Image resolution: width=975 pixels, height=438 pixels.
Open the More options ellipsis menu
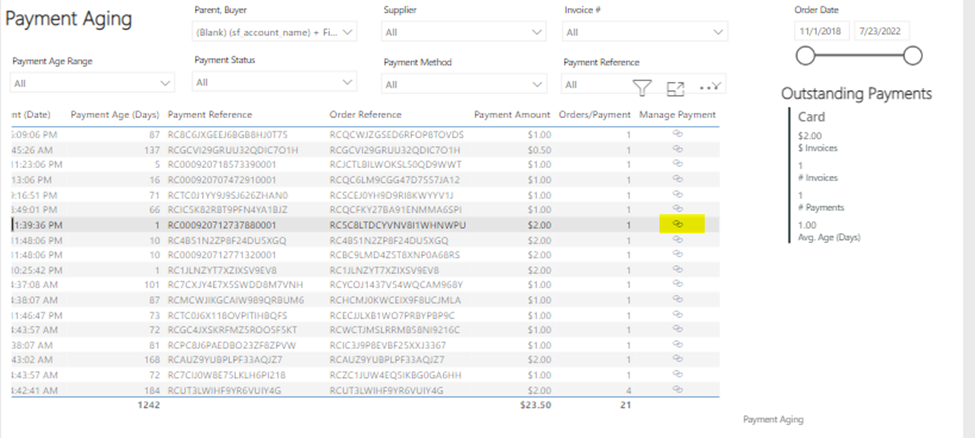[x=710, y=88]
